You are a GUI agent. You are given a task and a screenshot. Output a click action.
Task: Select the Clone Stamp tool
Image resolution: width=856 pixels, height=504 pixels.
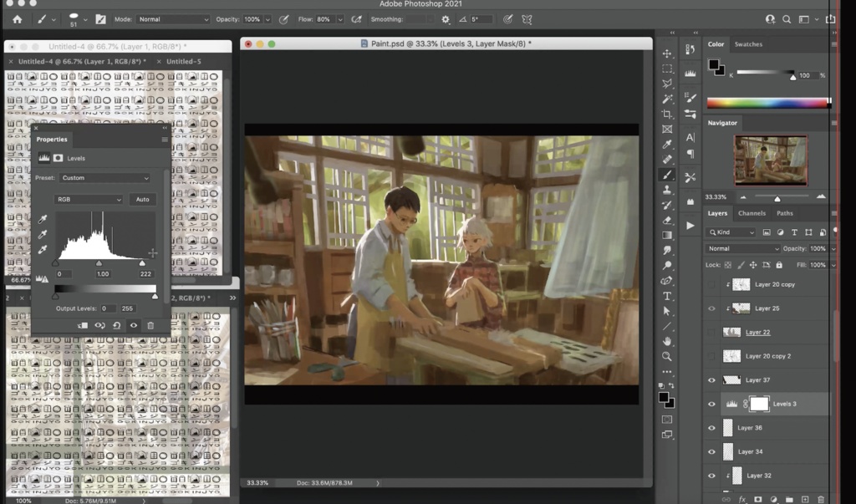666,190
